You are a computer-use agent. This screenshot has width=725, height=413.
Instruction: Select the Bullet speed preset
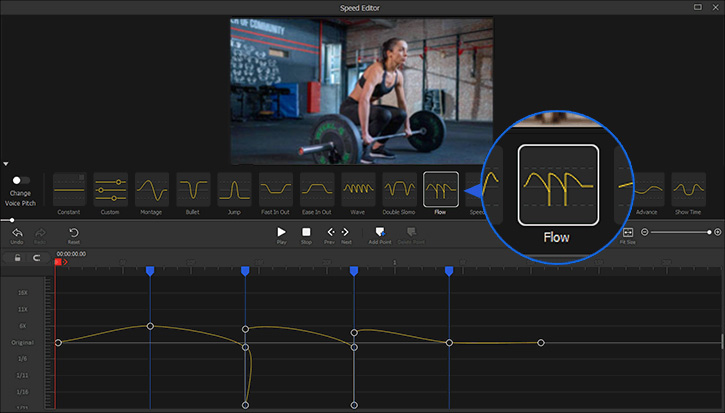(x=193, y=189)
